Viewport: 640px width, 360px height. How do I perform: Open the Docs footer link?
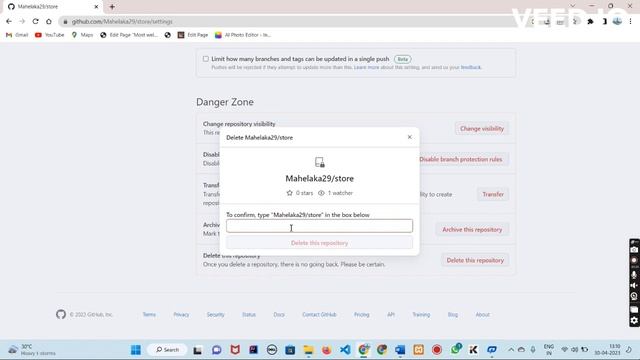click(279, 315)
